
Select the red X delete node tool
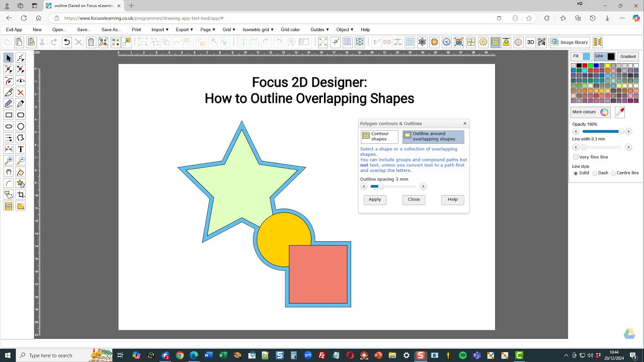21,93
